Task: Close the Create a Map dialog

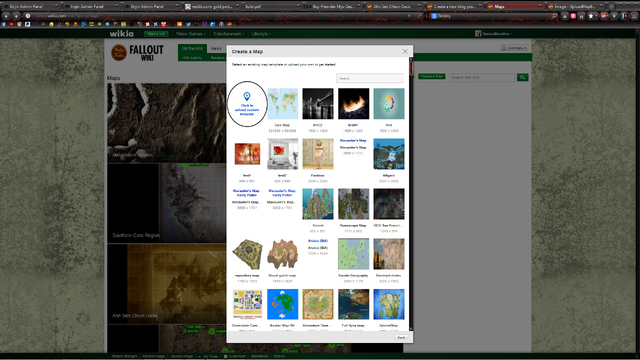Action: [x=405, y=51]
